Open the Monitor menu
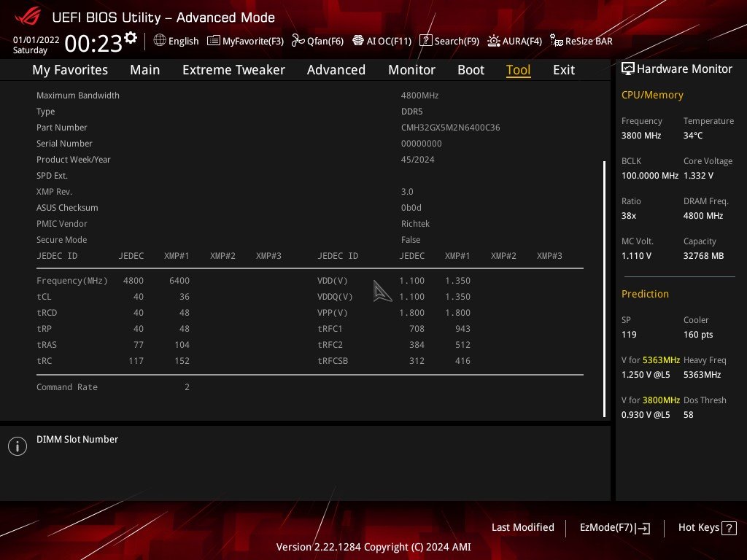The image size is (747, 560). (x=411, y=69)
